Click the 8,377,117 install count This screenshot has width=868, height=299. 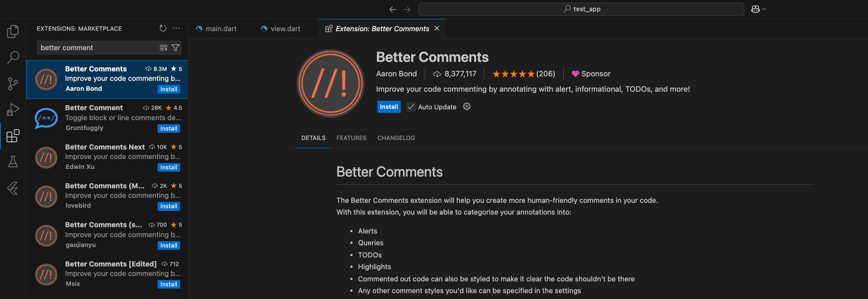coord(455,74)
